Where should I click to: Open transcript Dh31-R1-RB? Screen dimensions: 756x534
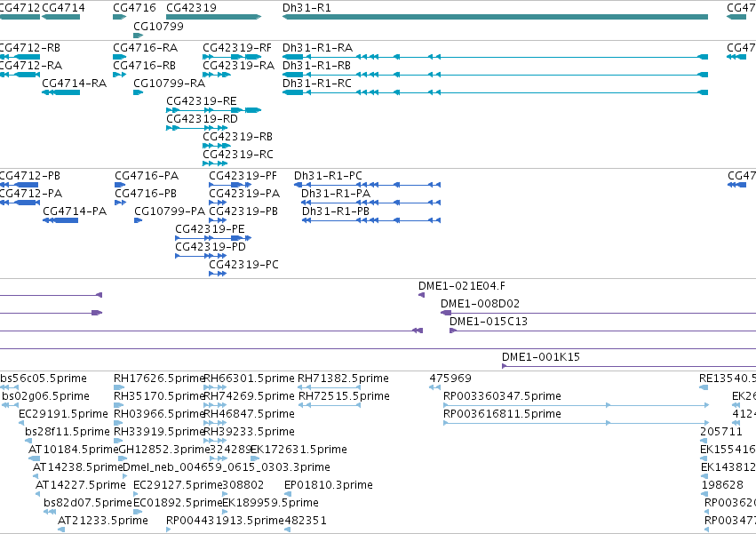click(x=495, y=75)
